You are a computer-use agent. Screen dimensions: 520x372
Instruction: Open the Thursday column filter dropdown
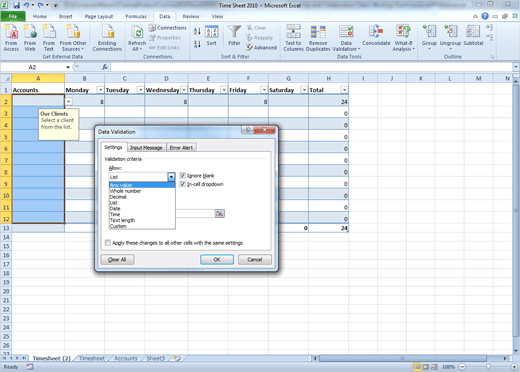click(x=224, y=90)
